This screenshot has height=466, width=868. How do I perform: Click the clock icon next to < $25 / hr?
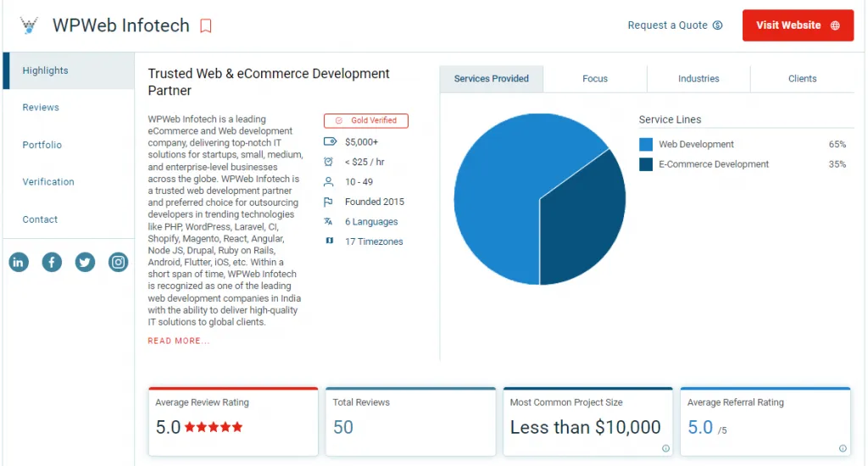(328, 162)
